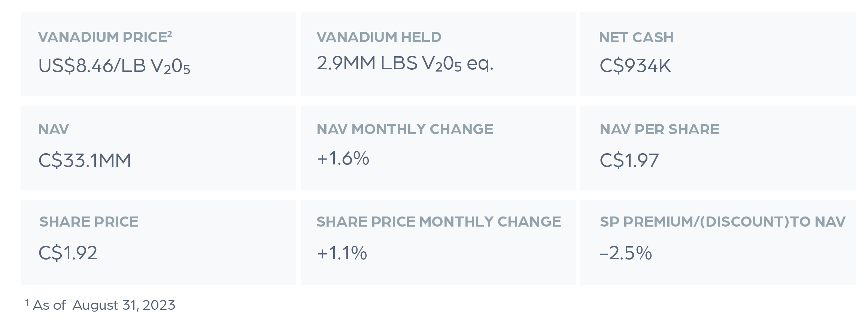
Task: Select the C$1.92 share price value
Action: point(68,253)
